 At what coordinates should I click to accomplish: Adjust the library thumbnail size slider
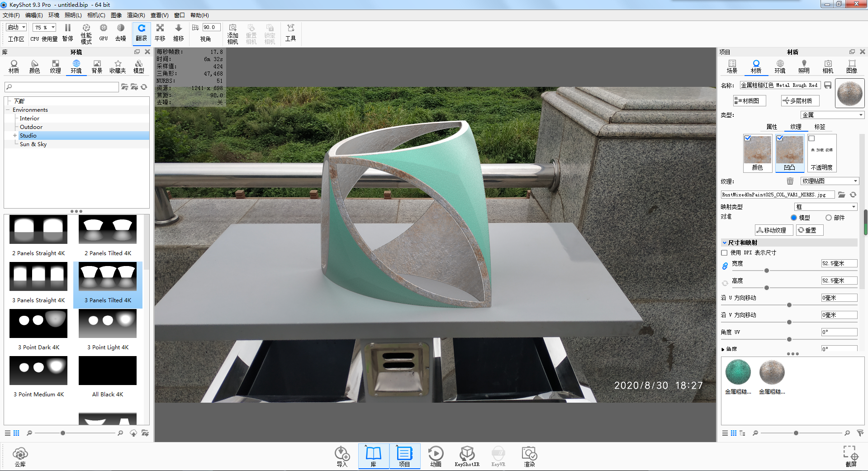click(62, 433)
